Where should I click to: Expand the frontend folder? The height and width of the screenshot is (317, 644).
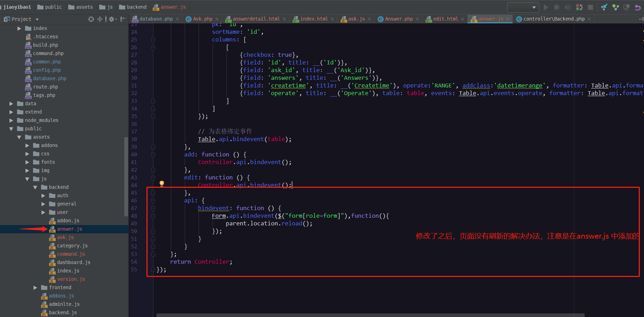[35, 288]
